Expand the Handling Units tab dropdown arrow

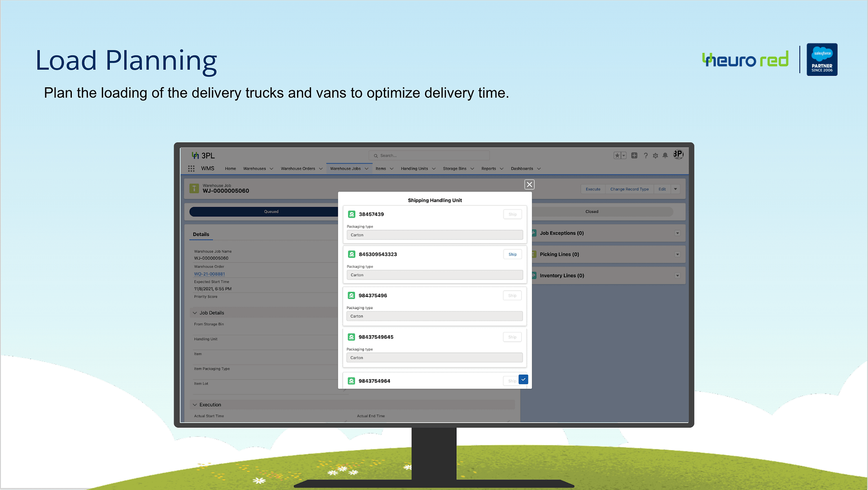(x=434, y=169)
